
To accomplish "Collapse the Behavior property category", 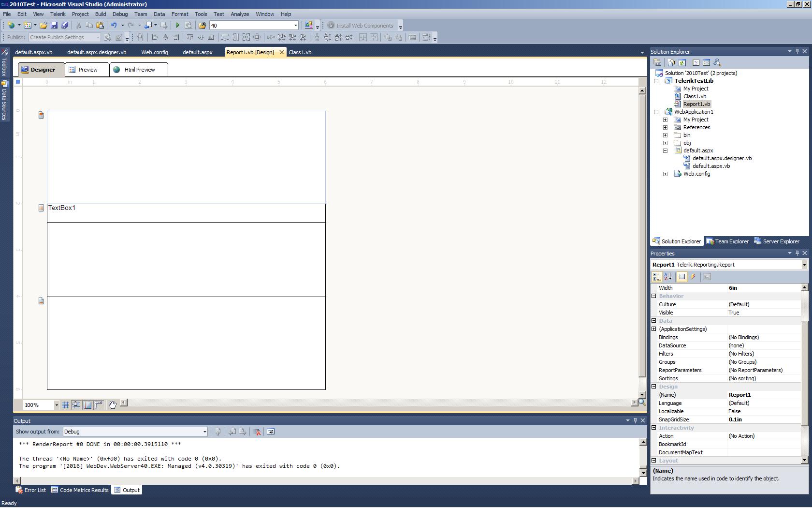I will click(x=654, y=296).
